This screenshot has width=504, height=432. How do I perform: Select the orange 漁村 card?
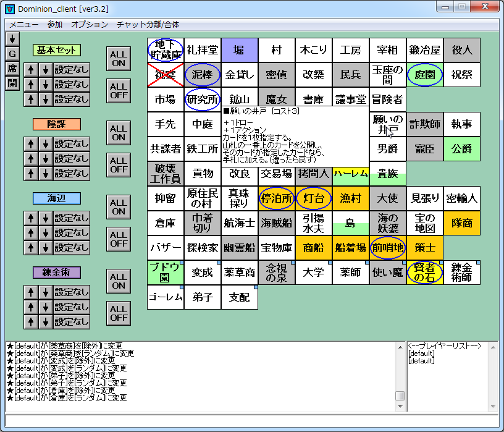pyautogui.click(x=351, y=198)
